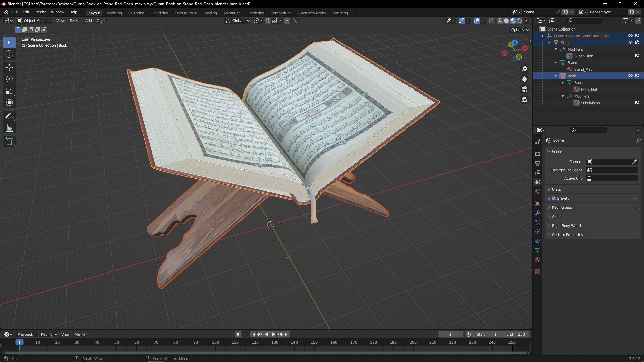Toggle the Gravity checkbox
The height and width of the screenshot is (362, 644).
click(x=554, y=198)
